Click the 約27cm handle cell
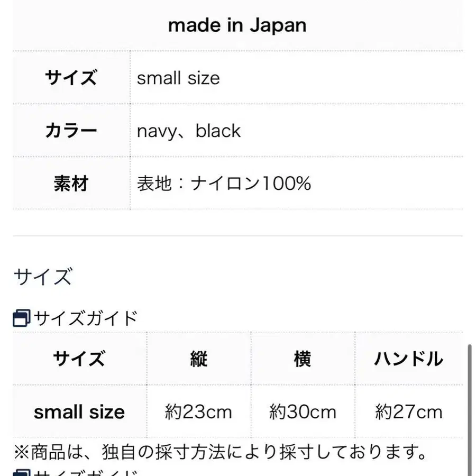Viewport: 476px width, 476px height. pyautogui.click(x=409, y=412)
